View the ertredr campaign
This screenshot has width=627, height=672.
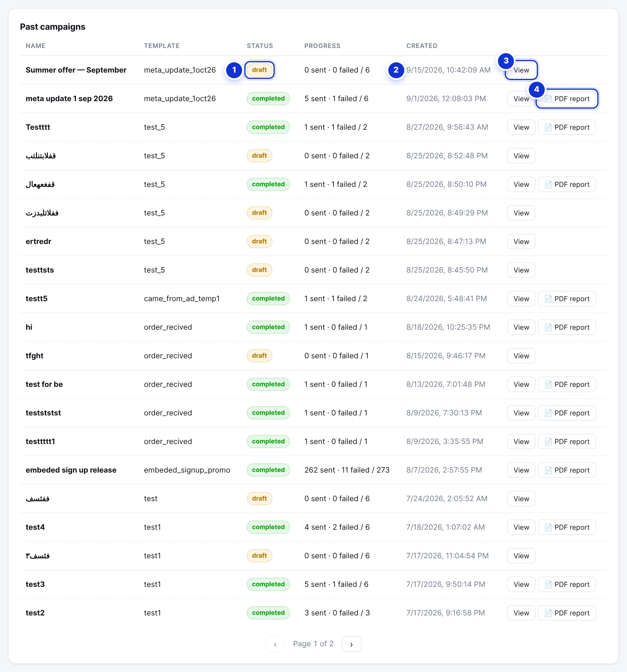tap(521, 241)
